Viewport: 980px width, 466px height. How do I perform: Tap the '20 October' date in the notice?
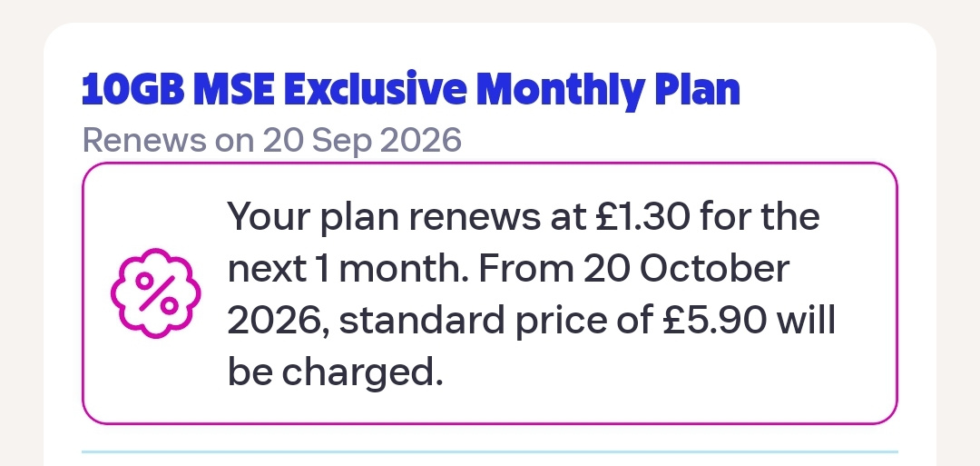click(686, 268)
